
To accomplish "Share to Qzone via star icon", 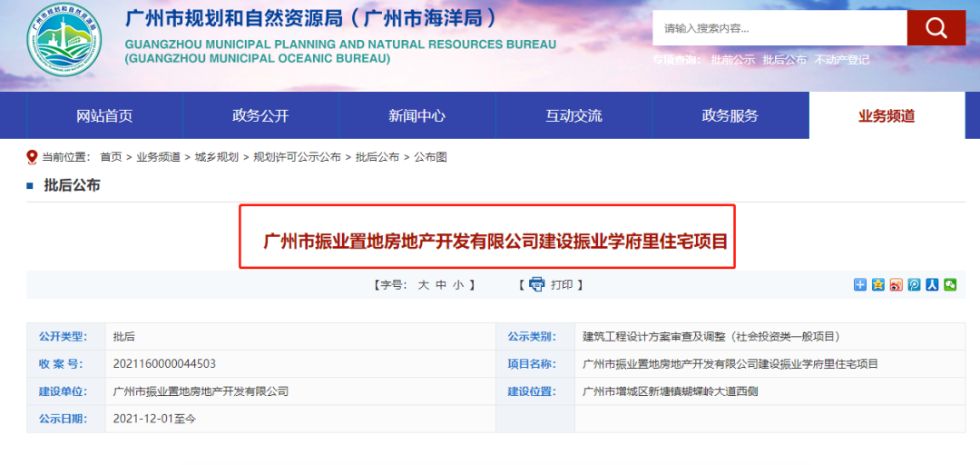I will (877, 284).
